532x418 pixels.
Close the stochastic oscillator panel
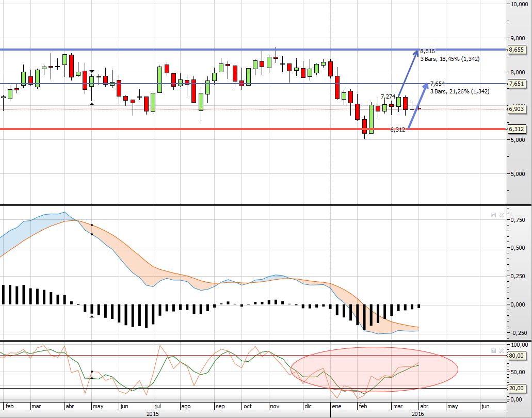501,350
